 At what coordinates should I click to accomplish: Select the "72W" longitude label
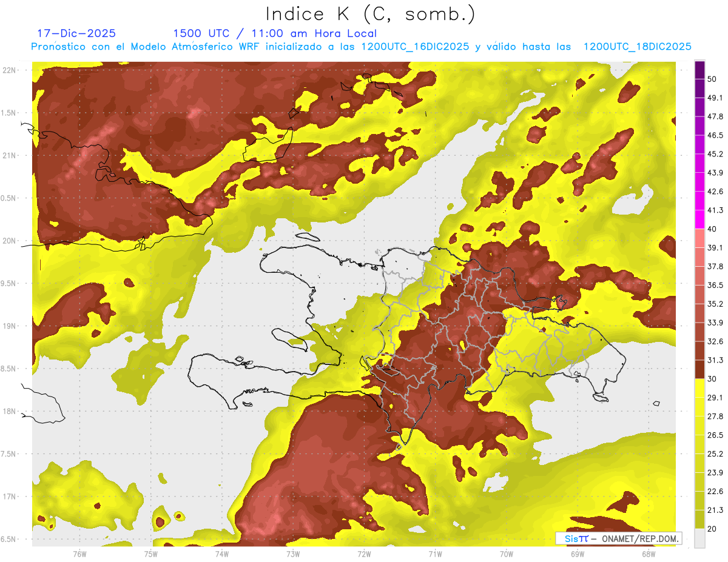tap(364, 554)
